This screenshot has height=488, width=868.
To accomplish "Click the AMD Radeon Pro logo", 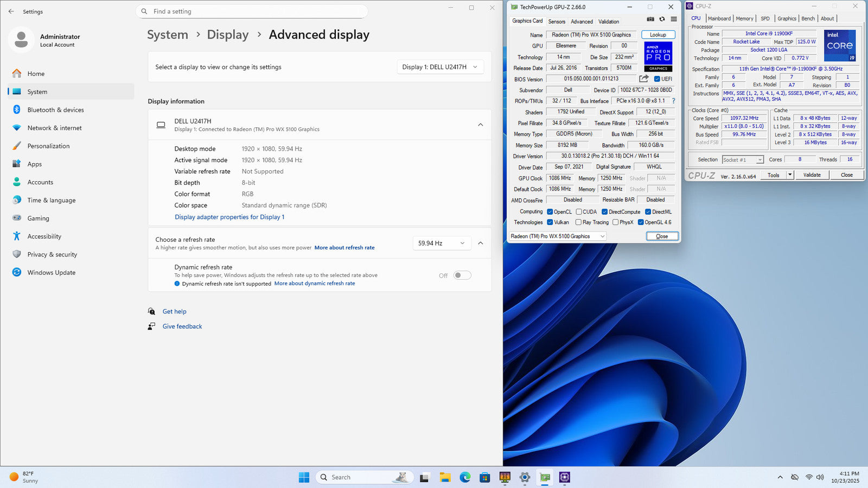I will (658, 56).
